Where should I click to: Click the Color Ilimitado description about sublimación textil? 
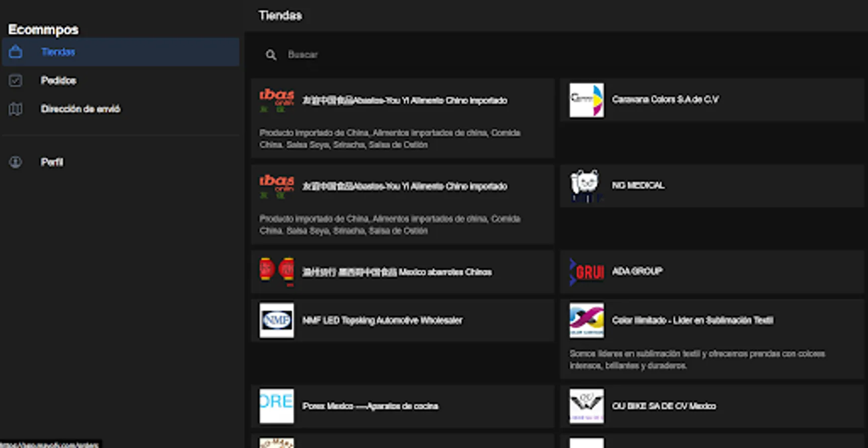[697, 359]
